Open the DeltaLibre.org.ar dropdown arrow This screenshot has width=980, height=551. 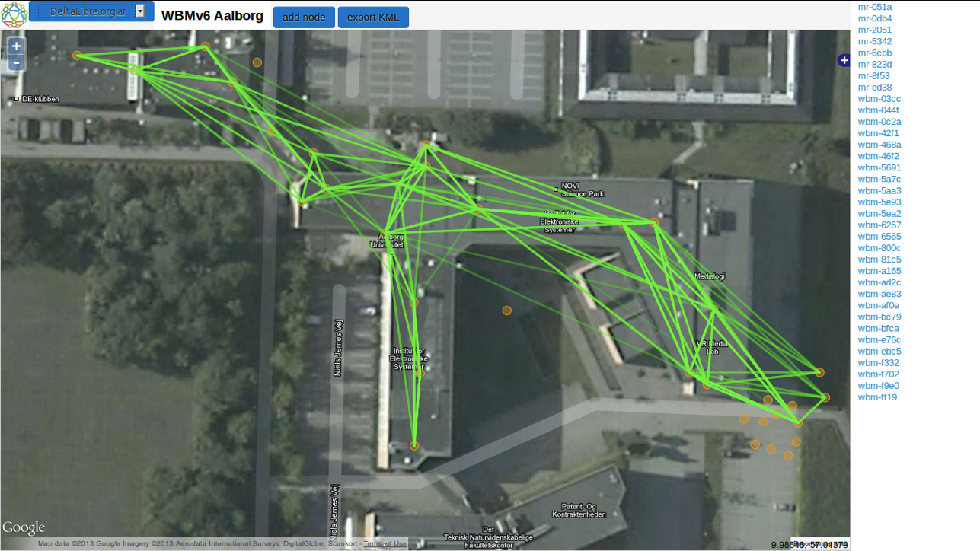[140, 11]
